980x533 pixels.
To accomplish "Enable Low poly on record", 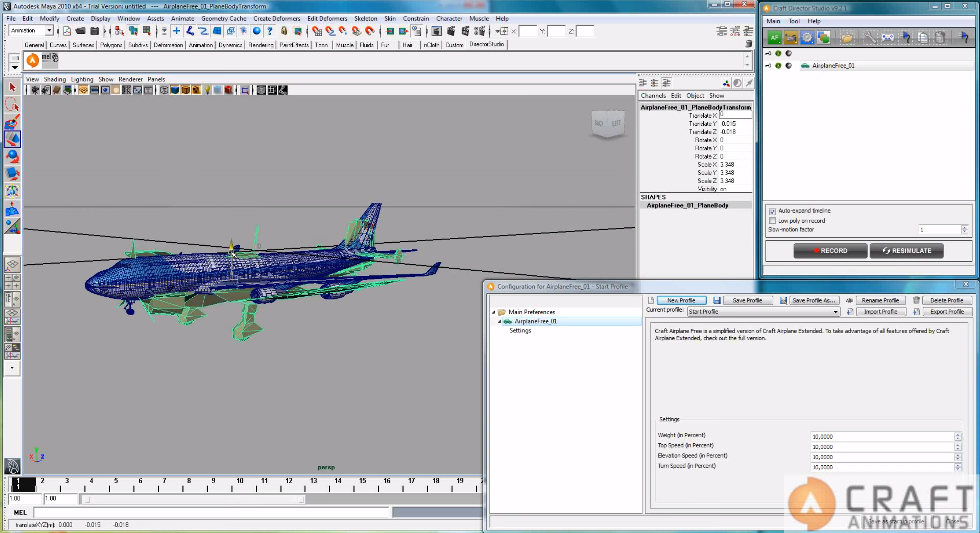I will pyautogui.click(x=772, y=221).
